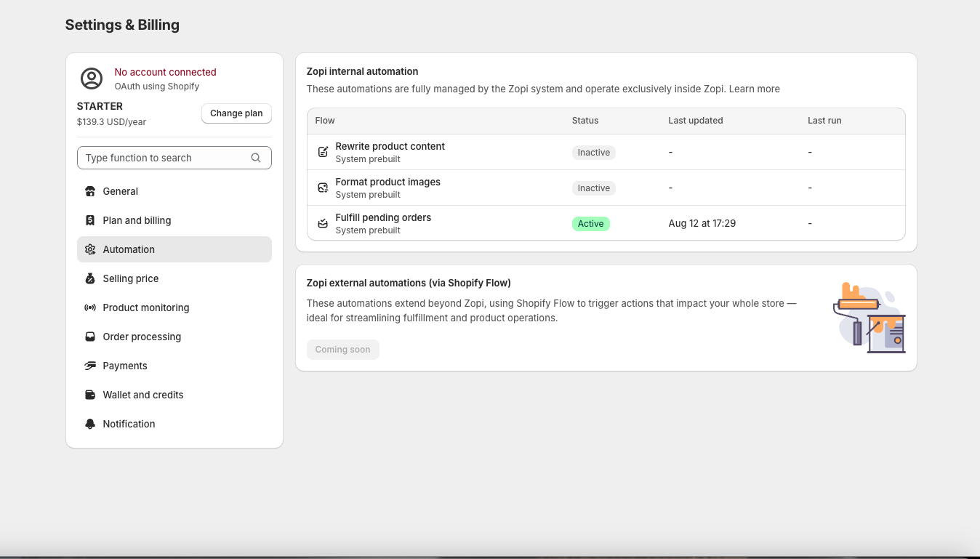Screen dimensions: 980x559
Task: Open Order processing settings
Action: point(174,337)
